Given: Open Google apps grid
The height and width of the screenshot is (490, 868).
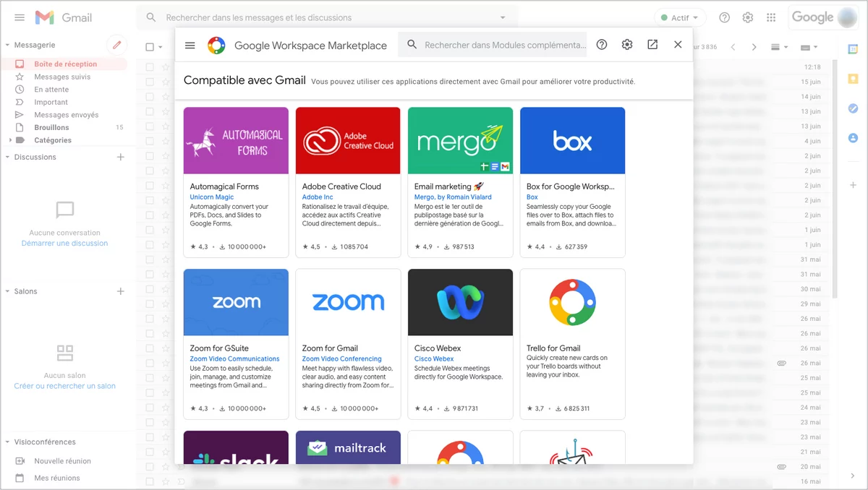Looking at the screenshot, I should tap(771, 17).
